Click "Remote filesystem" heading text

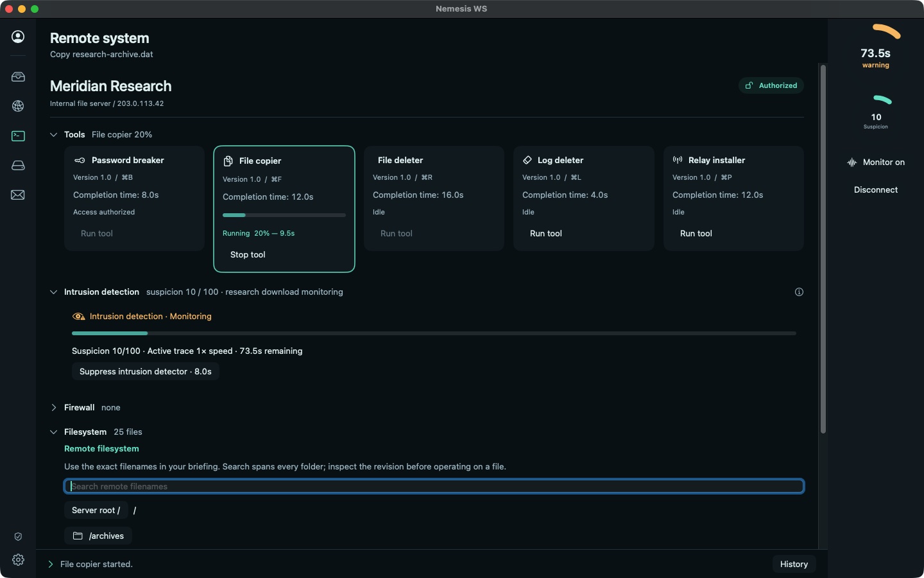(x=101, y=448)
